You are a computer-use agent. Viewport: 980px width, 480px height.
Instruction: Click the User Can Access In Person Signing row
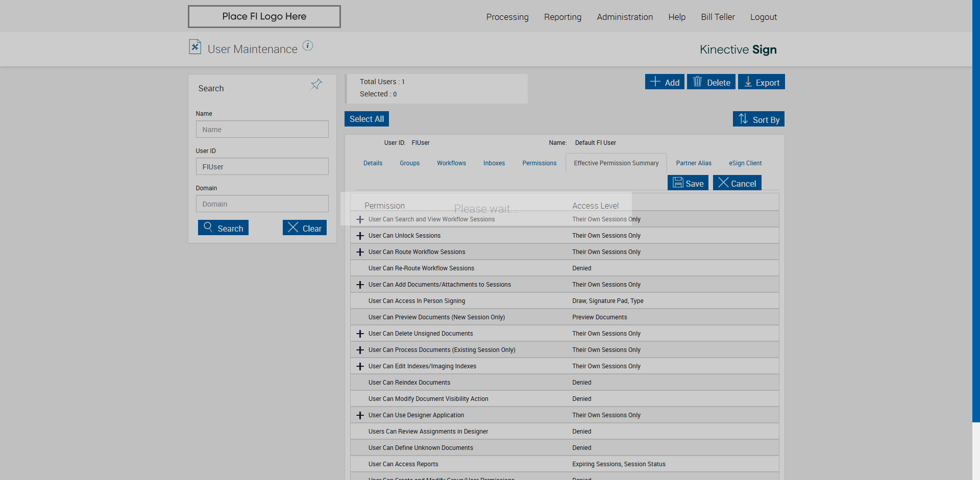[x=565, y=301]
